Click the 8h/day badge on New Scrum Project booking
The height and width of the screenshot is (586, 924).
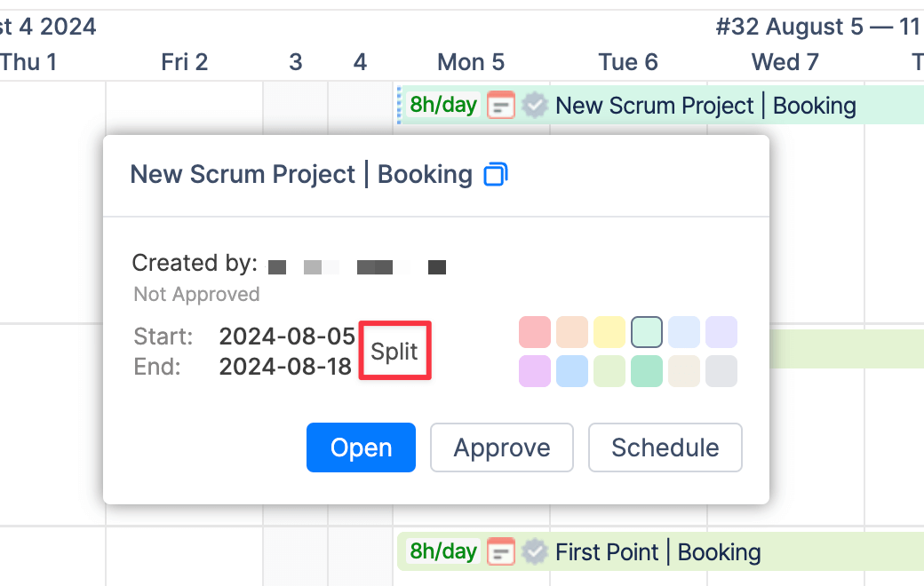(x=442, y=105)
